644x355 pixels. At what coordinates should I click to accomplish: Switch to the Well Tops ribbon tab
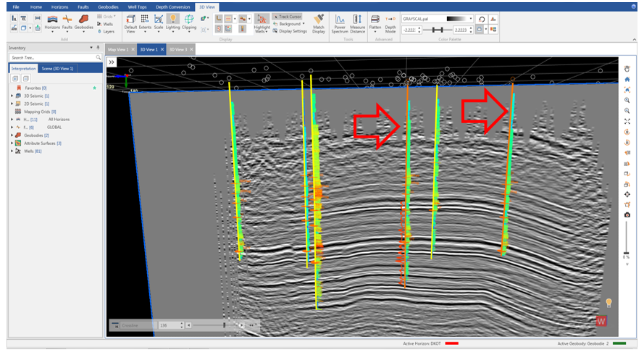point(137,7)
